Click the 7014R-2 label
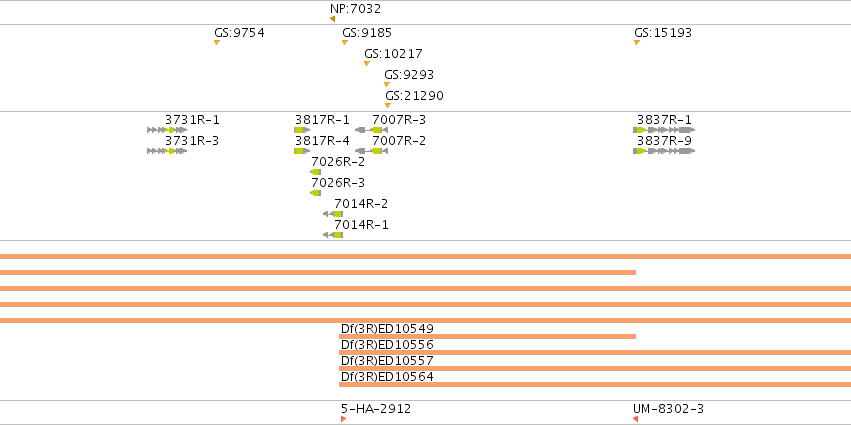This screenshot has height=425, width=851. click(x=361, y=204)
